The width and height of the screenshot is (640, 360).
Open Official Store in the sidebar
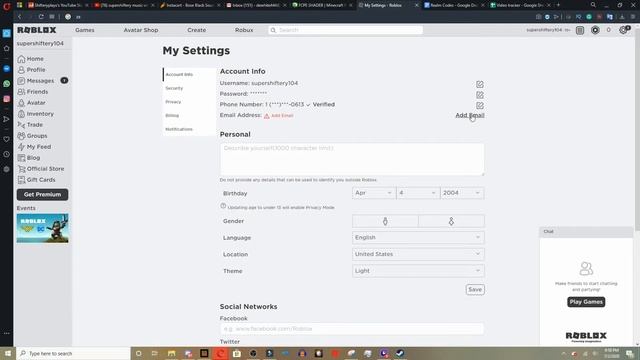(x=41, y=169)
